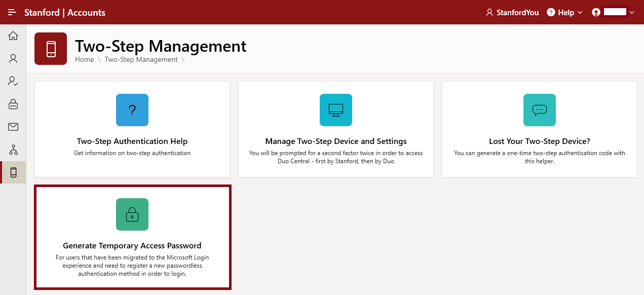
Task: Click the teal monitor device icon
Action: coord(336,110)
